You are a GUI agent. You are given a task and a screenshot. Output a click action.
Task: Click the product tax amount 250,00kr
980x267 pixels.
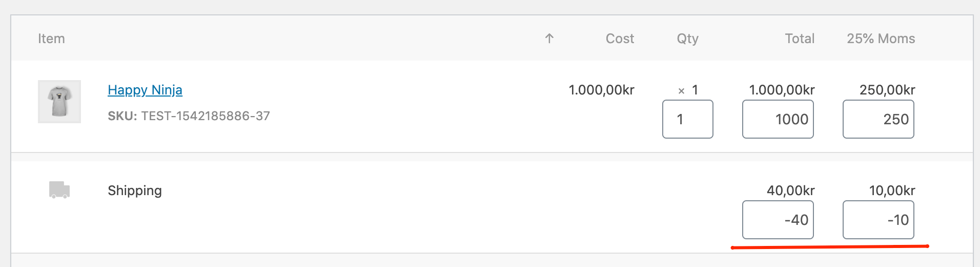pyautogui.click(x=887, y=90)
